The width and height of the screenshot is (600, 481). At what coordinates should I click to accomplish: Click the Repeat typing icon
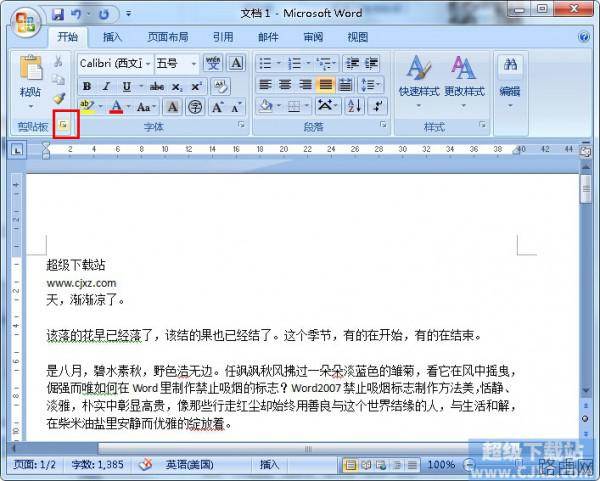click(104, 15)
